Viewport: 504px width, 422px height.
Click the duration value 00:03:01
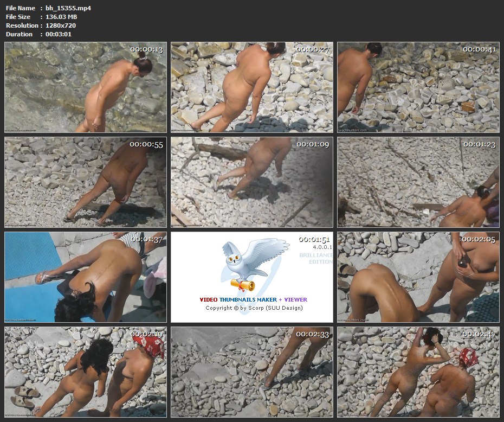[x=59, y=34]
